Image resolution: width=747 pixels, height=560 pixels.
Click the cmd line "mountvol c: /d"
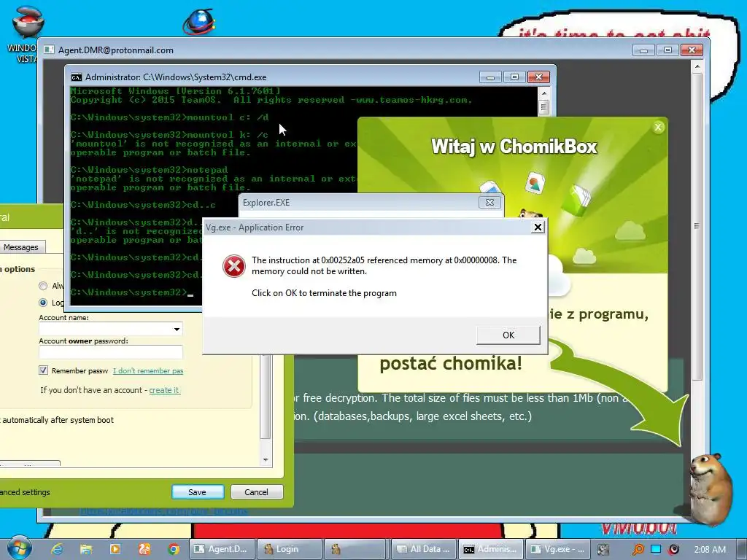228,117
